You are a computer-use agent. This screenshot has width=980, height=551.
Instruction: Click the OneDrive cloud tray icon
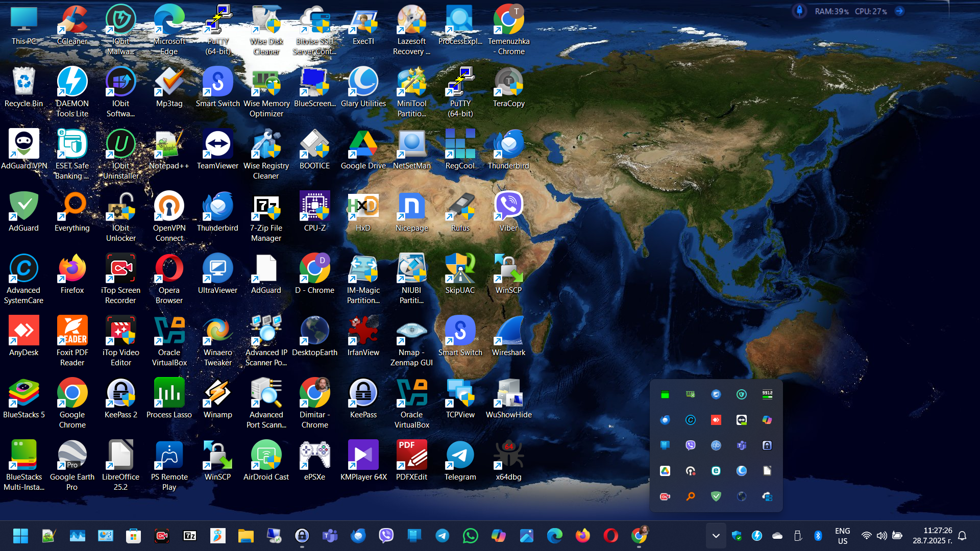[x=777, y=536]
